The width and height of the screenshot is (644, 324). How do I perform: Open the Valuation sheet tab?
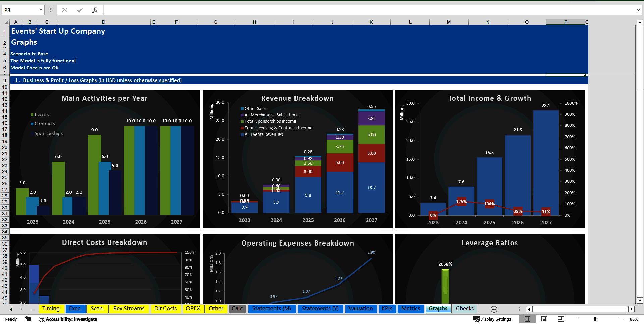click(x=361, y=309)
